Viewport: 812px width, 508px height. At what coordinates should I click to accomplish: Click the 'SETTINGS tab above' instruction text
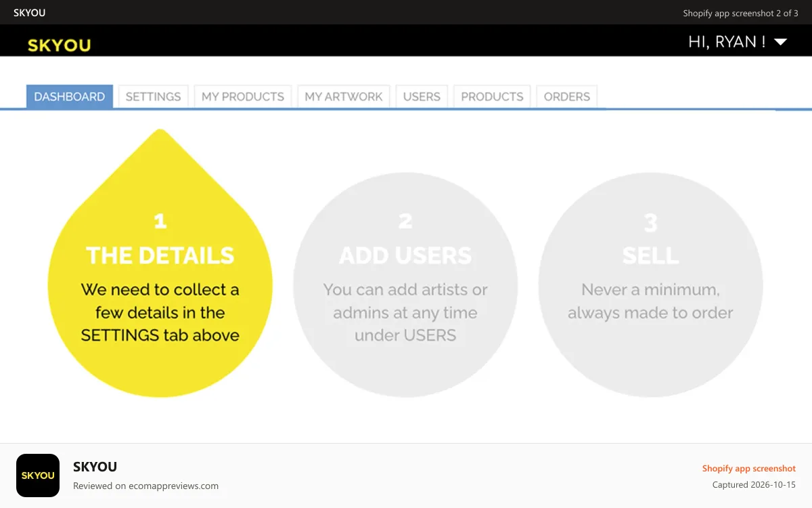(160, 335)
